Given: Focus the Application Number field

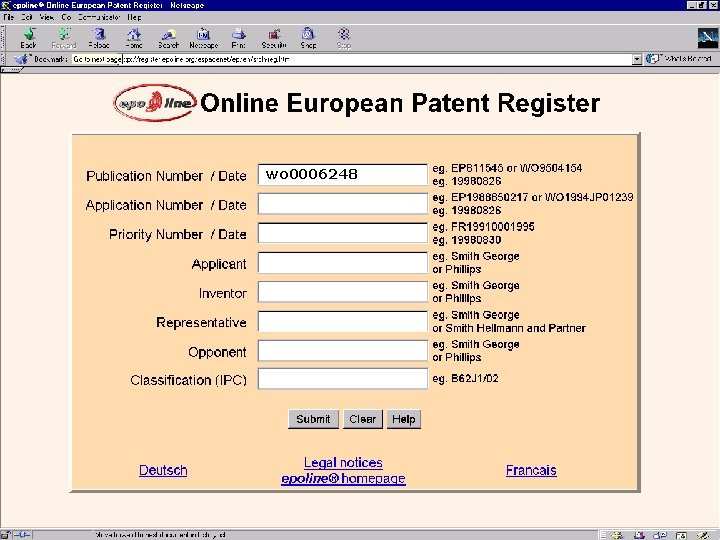Looking at the screenshot, I should 343,204.
